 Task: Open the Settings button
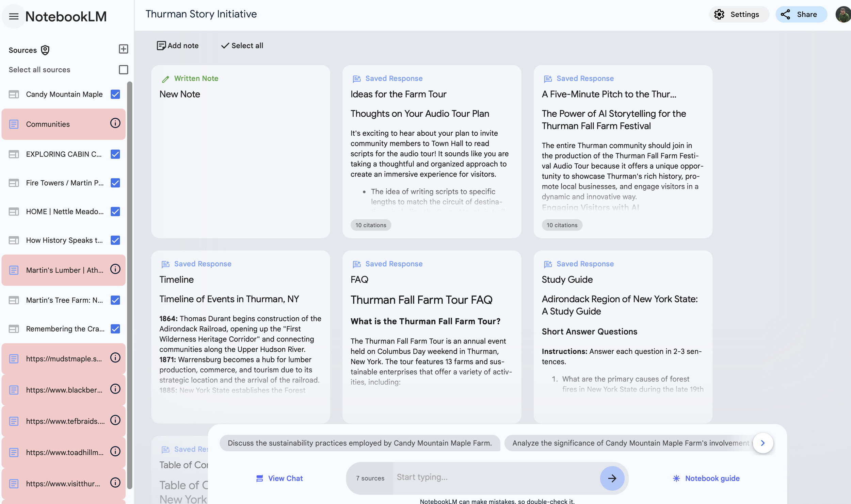click(738, 14)
